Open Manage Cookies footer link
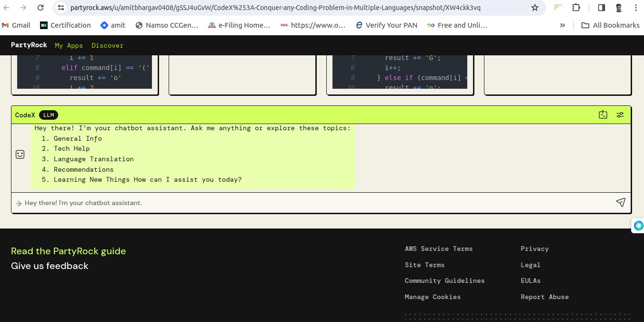 [433, 297]
